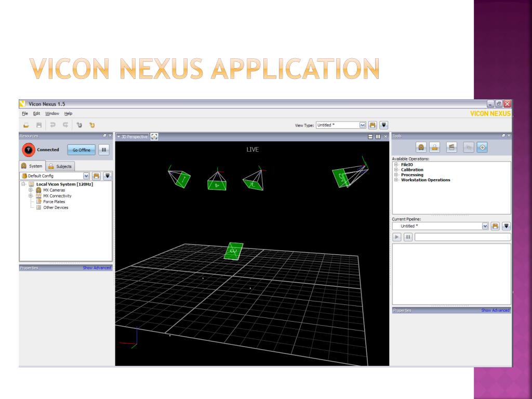Expand the FileIO operations node
This screenshot has height=399, width=532.
coord(396,165)
